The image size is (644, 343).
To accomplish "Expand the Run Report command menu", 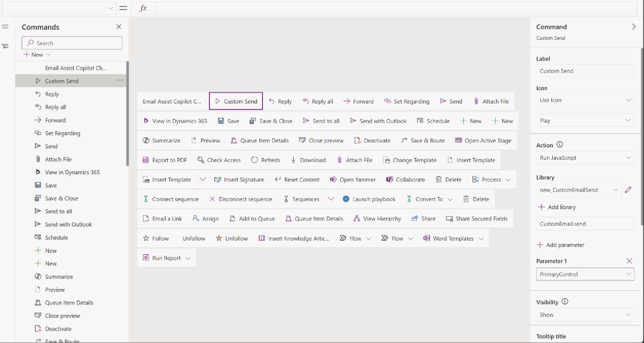I will pyautogui.click(x=188, y=258).
